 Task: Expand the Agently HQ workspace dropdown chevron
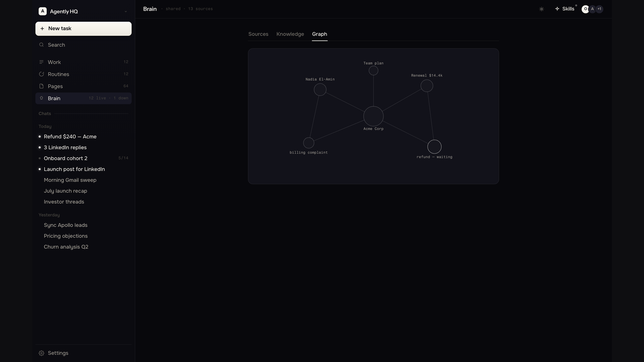coord(126,11)
